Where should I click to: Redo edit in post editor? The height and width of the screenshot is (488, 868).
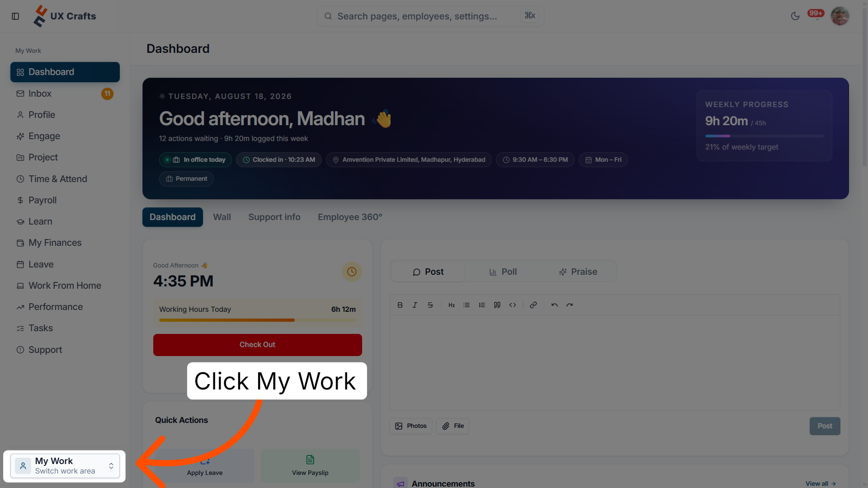pos(570,305)
